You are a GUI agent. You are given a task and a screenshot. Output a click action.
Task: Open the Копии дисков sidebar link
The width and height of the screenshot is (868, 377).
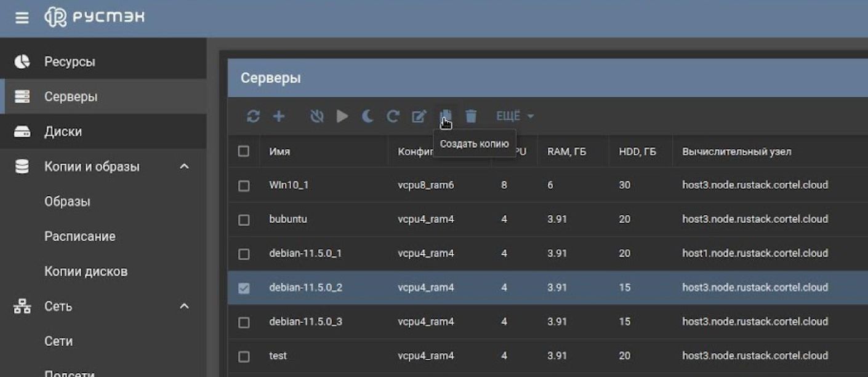pyautogui.click(x=86, y=271)
